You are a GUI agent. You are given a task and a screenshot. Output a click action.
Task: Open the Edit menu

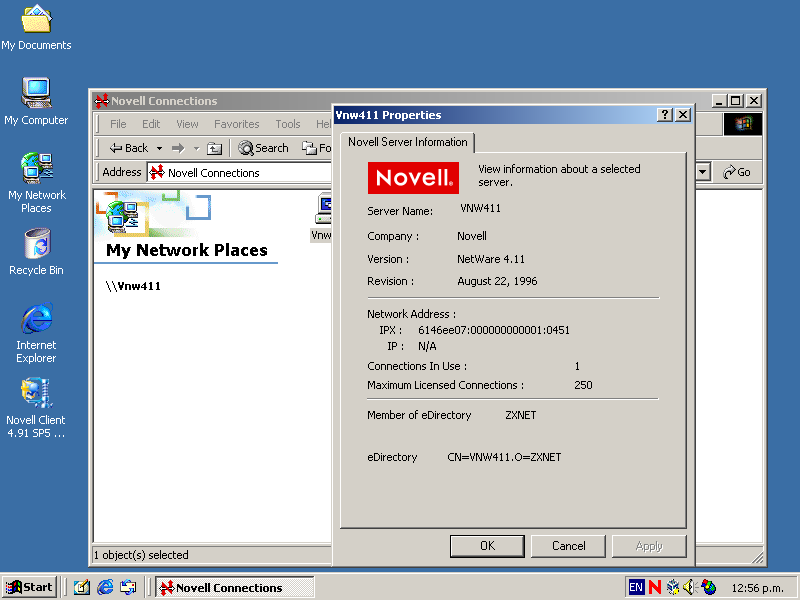click(151, 124)
